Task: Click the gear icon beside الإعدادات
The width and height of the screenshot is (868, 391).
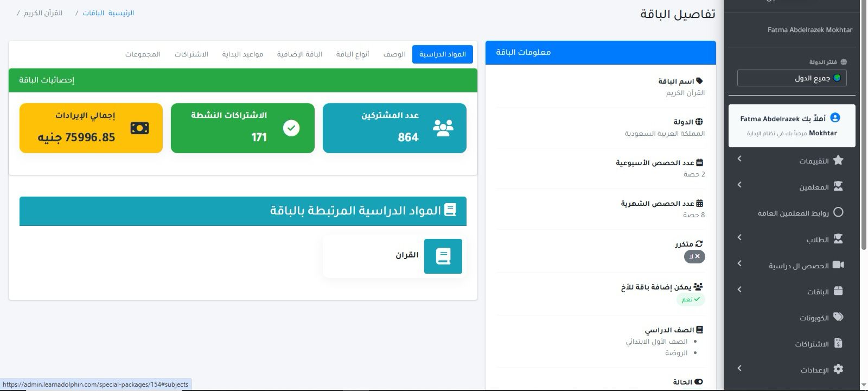Action: [838, 369]
